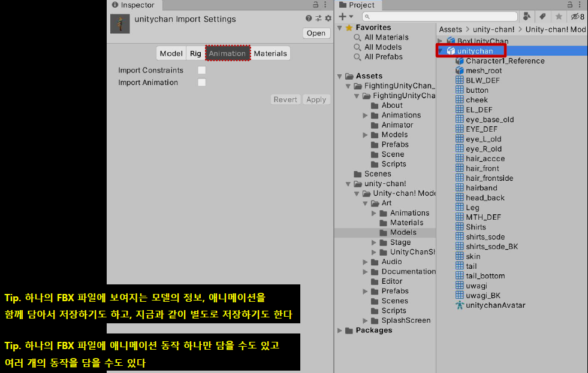Collapse the Favorites section
This screenshot has width=588, height=373.
(x=340, y=28)
